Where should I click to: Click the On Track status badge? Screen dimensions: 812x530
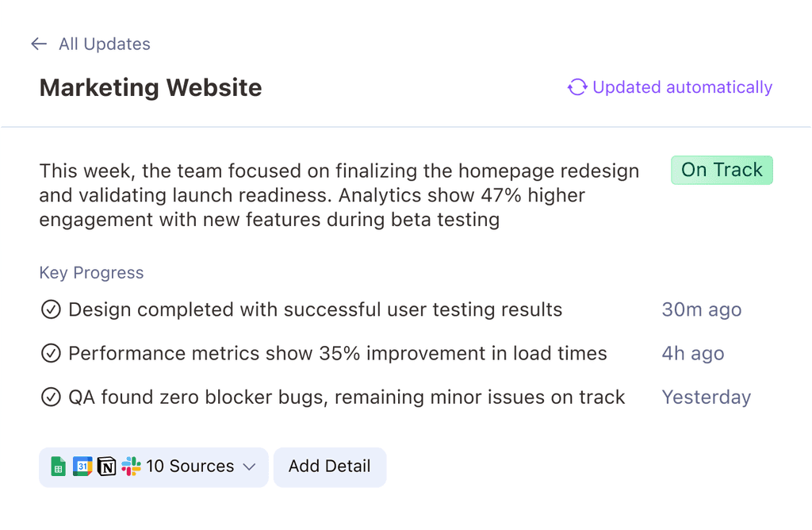point(722,170)
